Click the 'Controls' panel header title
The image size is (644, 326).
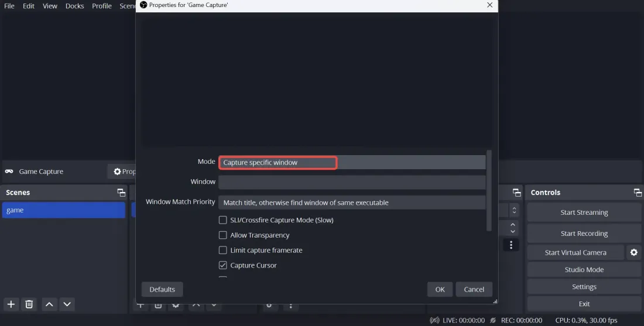(x=546, y=193)
